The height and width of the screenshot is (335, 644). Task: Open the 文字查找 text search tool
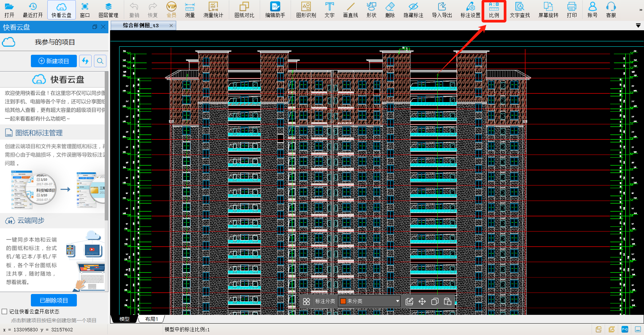tap(519, 10)
